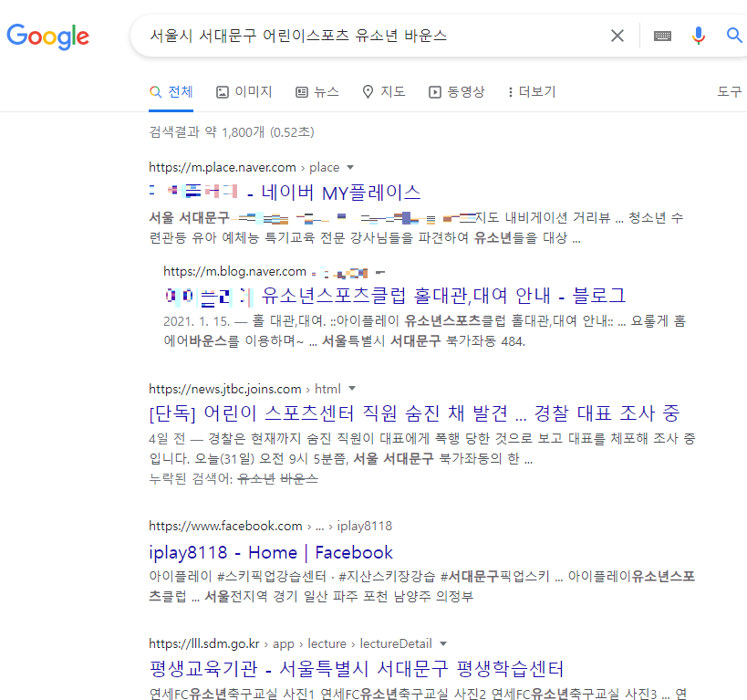The image size is (747, 700).
Task: Click the 전체 tab magnifier icon
Action: (156, 92)
